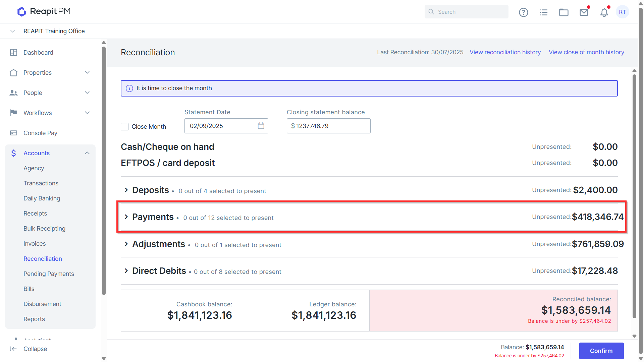This screenshot has width=644, height=362.
Task: Open the folder icon in top bar
Action: tap(563, 12)
